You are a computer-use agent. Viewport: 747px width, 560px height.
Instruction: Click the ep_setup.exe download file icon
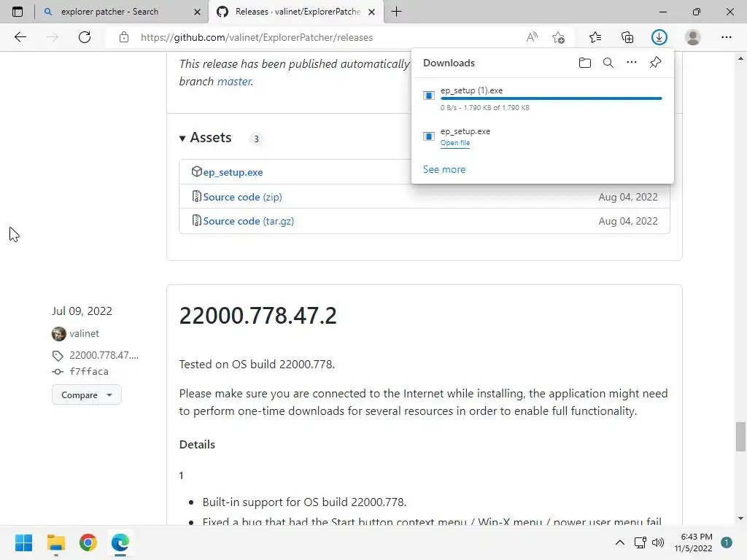point(429,136)
